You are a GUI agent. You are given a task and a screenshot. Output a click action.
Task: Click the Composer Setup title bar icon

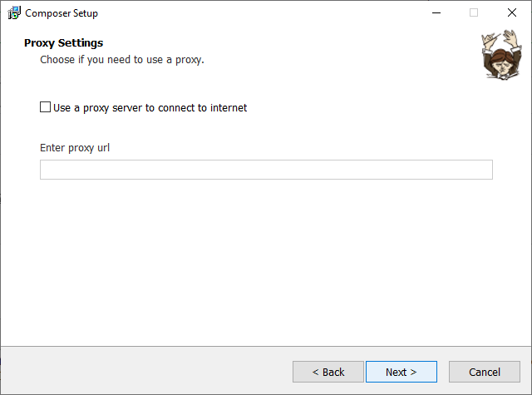pos(14,13)
